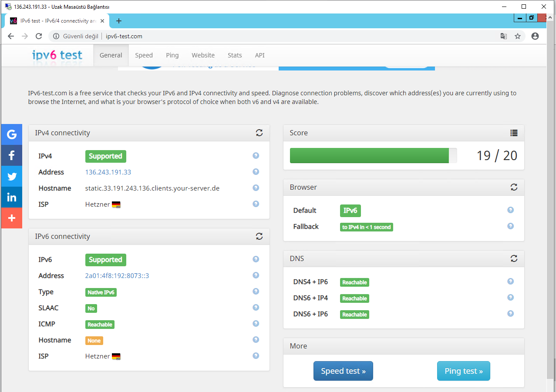Click the Ping test button
Screen dimensions: 556x392
[x=464, y=371]
